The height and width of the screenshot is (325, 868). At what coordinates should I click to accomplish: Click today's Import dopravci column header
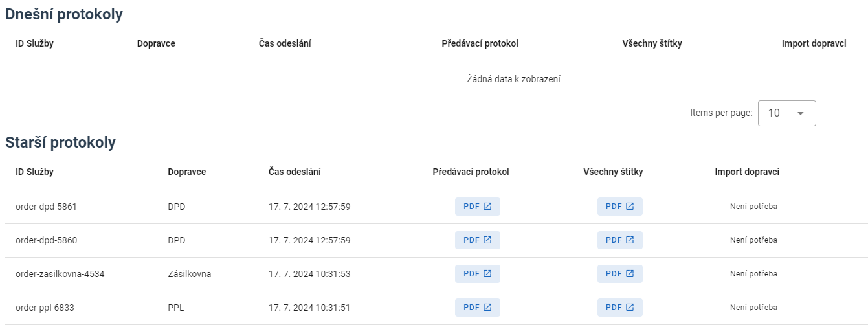[x=814, y=44]
